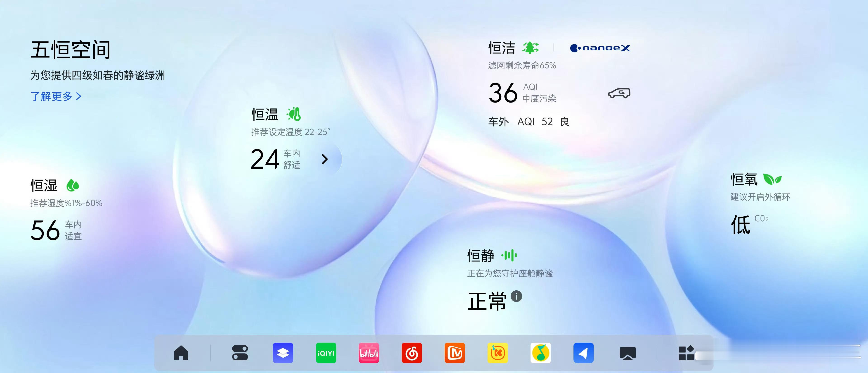Show info for 正常 quiet status
868x373 pixels.
516,296
